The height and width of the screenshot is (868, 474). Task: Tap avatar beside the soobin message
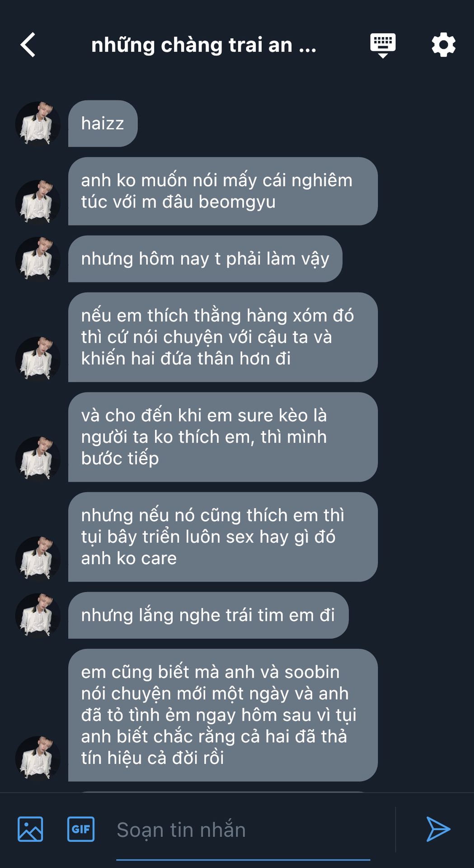38,759
